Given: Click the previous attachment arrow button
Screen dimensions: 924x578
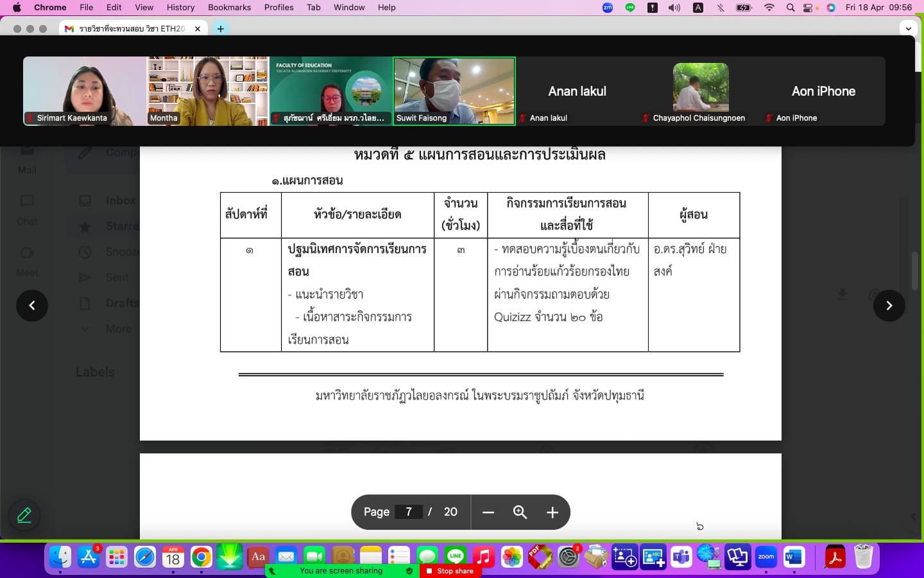Looking at the screenshot, I should pyautogui.click(x=32, y=306).
